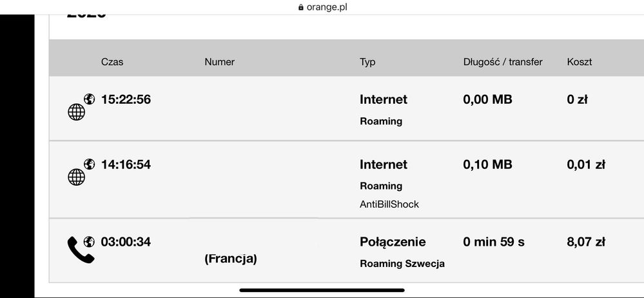Tap the small roaming globe next to 03:00:34
The image size is (644, 298).
[90, 242]
